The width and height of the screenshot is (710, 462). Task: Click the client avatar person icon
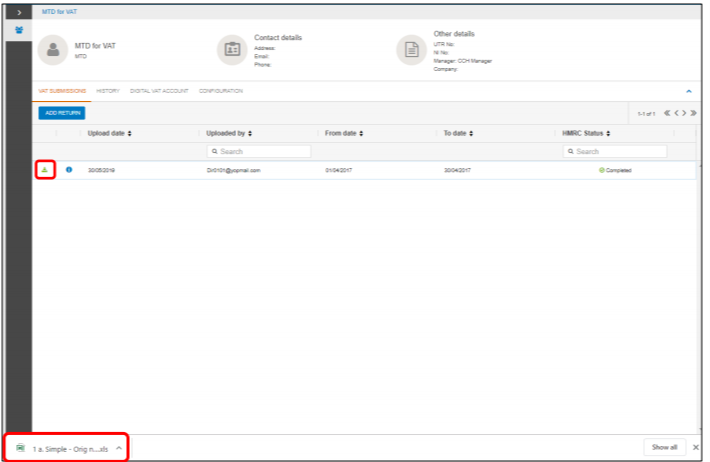click(53, 50)
